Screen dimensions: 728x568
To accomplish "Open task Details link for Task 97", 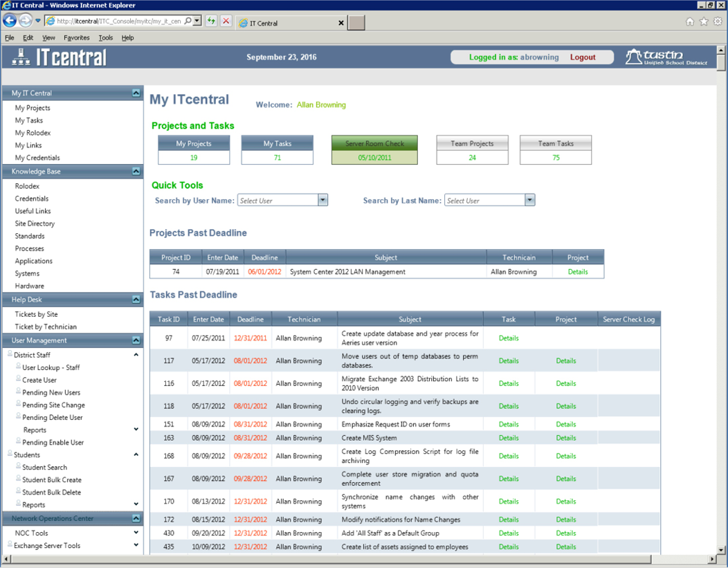I will (x=509, y=338).
